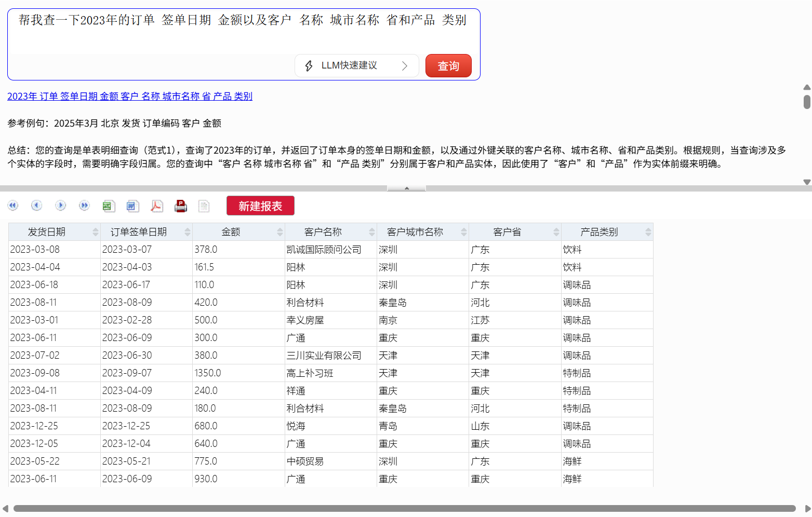Go to the previous results page
Image resolution: width=812 pixels, height=517 pixels.
click(36, 206)
